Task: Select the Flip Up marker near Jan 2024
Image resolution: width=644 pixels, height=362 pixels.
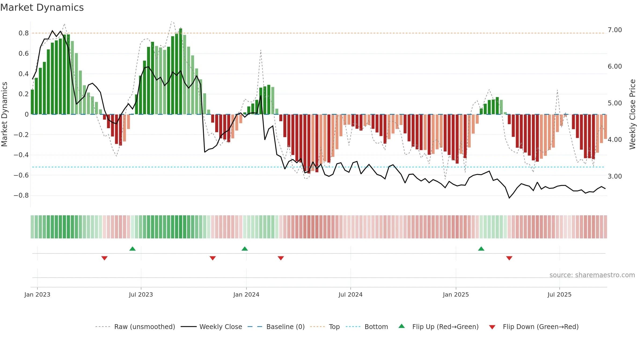Action: (245, 249)
